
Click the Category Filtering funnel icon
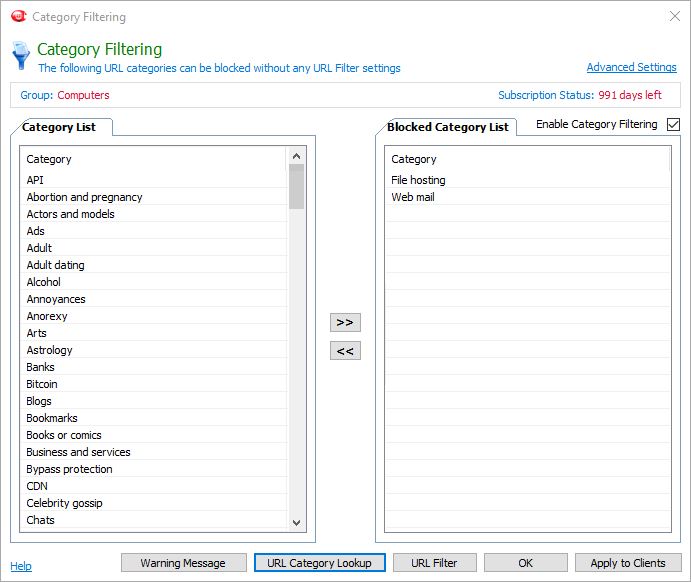pos(20,56)
